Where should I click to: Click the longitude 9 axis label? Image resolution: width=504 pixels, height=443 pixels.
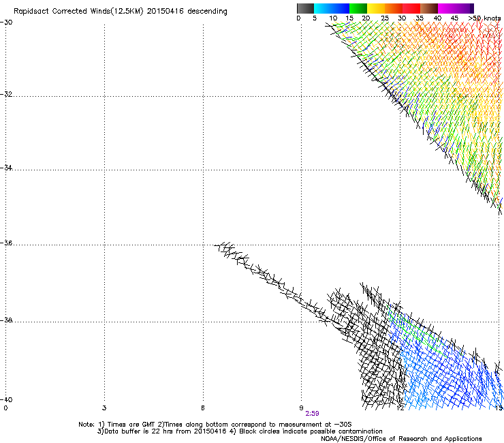[301, 408]
